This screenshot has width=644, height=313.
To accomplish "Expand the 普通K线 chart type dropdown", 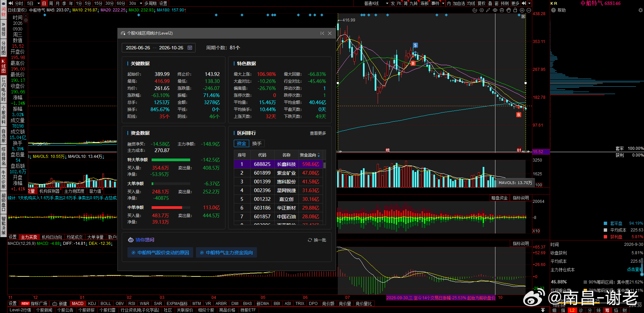I will [387, 3].
